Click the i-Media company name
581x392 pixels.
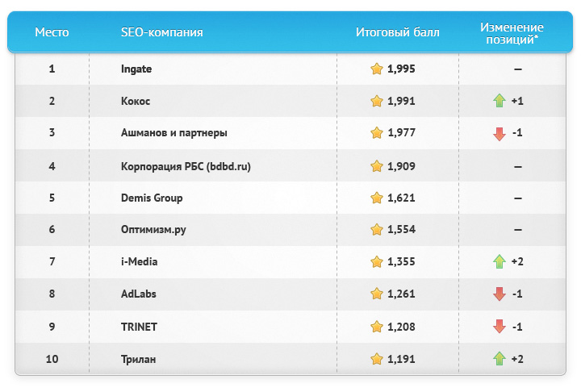tap(140, 262)
